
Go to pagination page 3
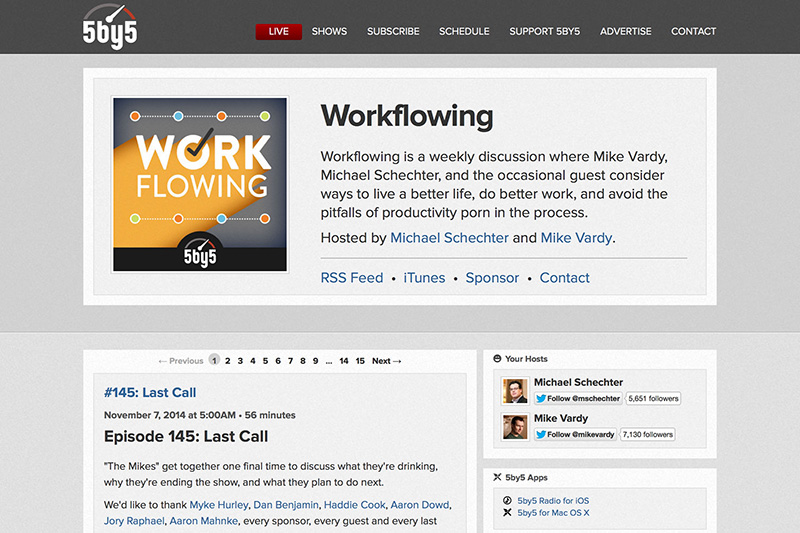coord(240,361)
